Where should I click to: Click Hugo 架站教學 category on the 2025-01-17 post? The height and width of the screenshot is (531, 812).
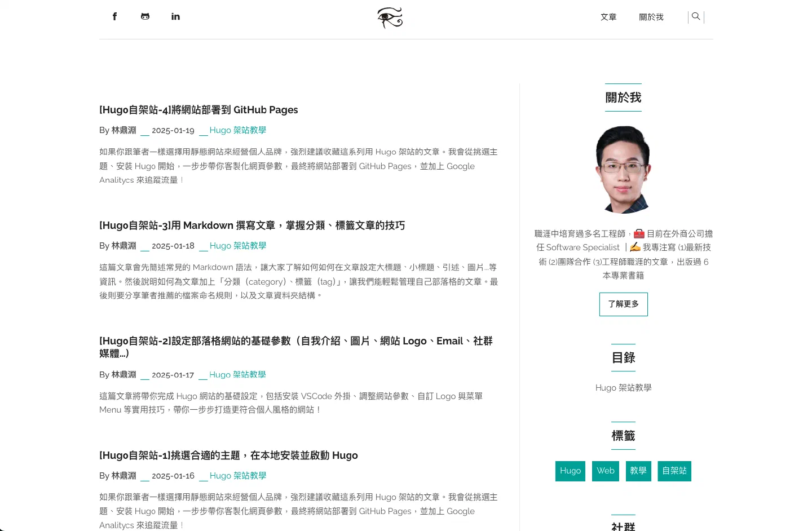point(237,375)
